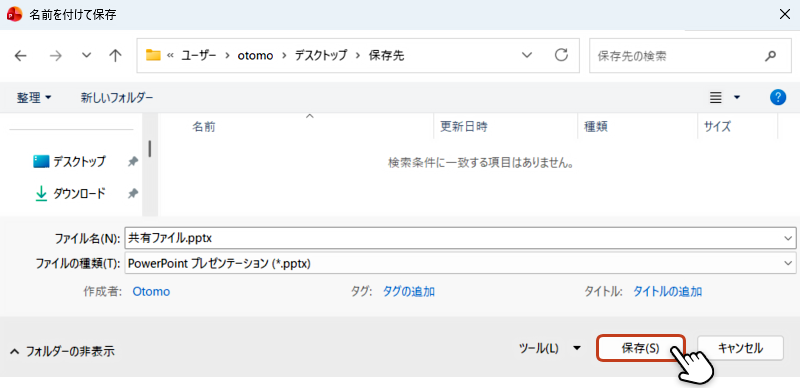Viewport: 800px width, 388px height.
Task: Sort by the サイズ column header
Action: coord(717,127)
